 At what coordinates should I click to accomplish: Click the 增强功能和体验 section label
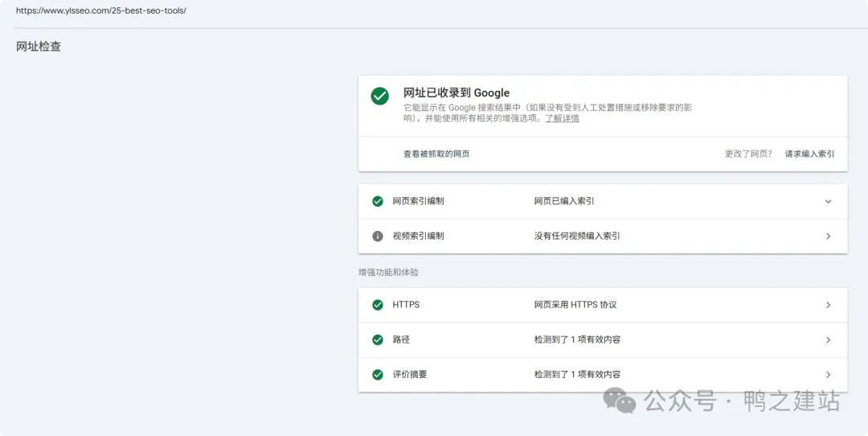[388, 273]
